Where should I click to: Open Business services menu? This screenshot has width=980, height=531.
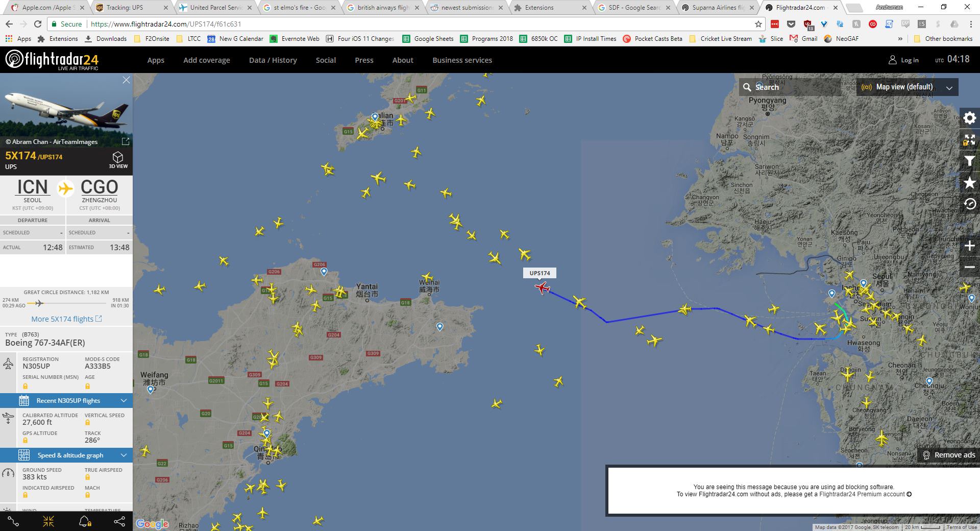462,60
